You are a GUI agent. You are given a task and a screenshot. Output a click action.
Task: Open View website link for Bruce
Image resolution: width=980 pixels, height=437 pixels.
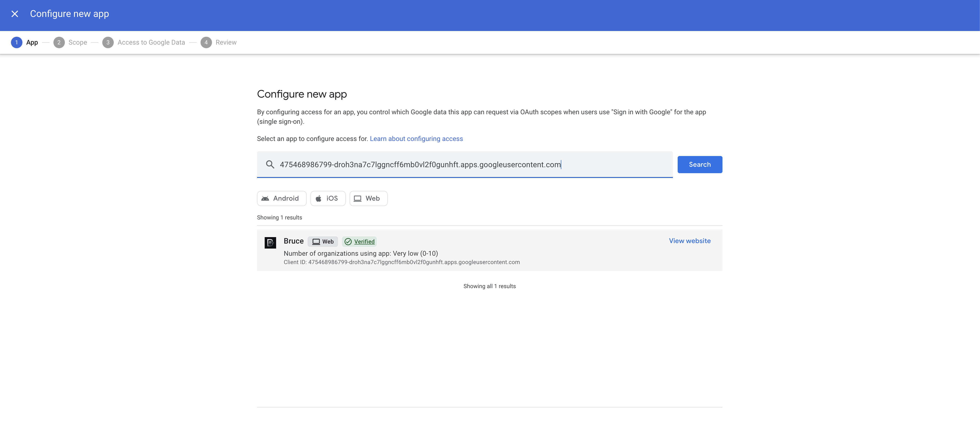(x=690, y=241)
